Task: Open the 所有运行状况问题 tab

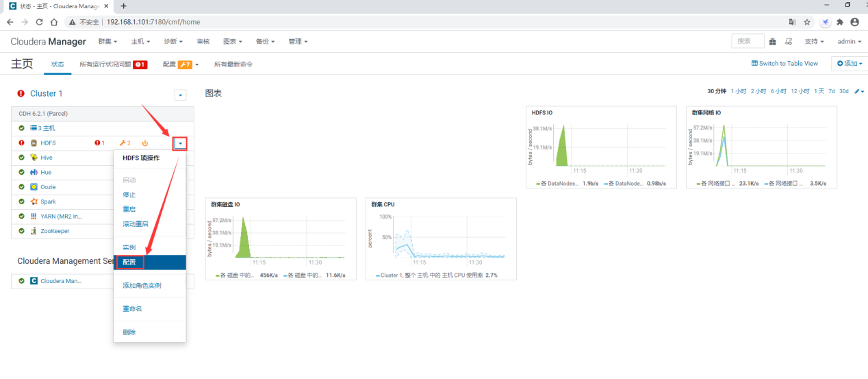Action: point(113,64)
